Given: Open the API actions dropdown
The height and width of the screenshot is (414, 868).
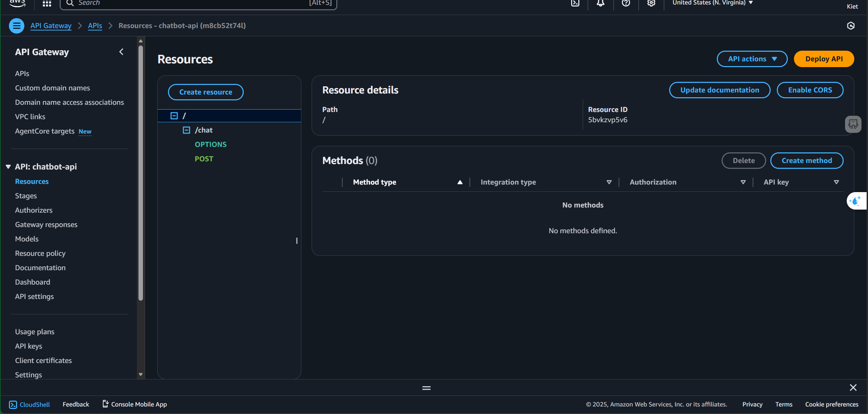Looking at the screenshot, I should pos(752,59).
